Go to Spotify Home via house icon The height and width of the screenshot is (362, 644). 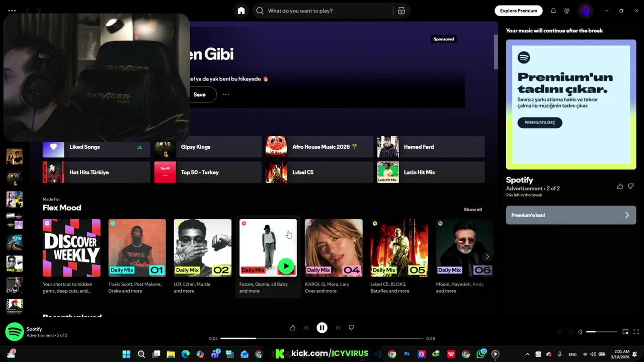(x=241, y=11)
